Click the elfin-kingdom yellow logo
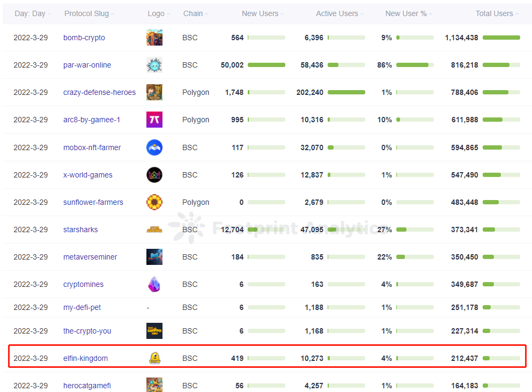 [x=154, y=358]
